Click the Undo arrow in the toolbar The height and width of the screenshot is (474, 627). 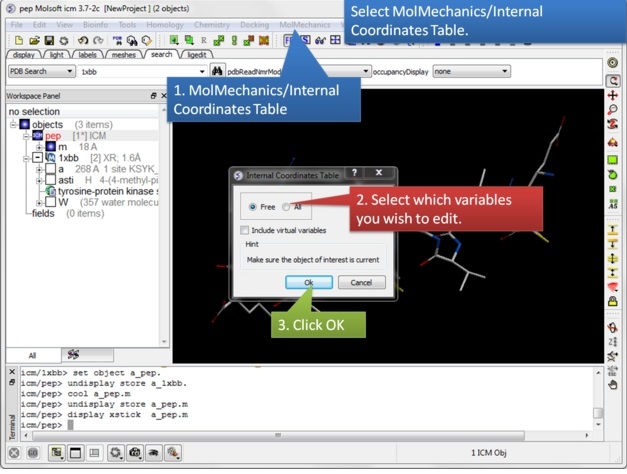coord(84,40)
